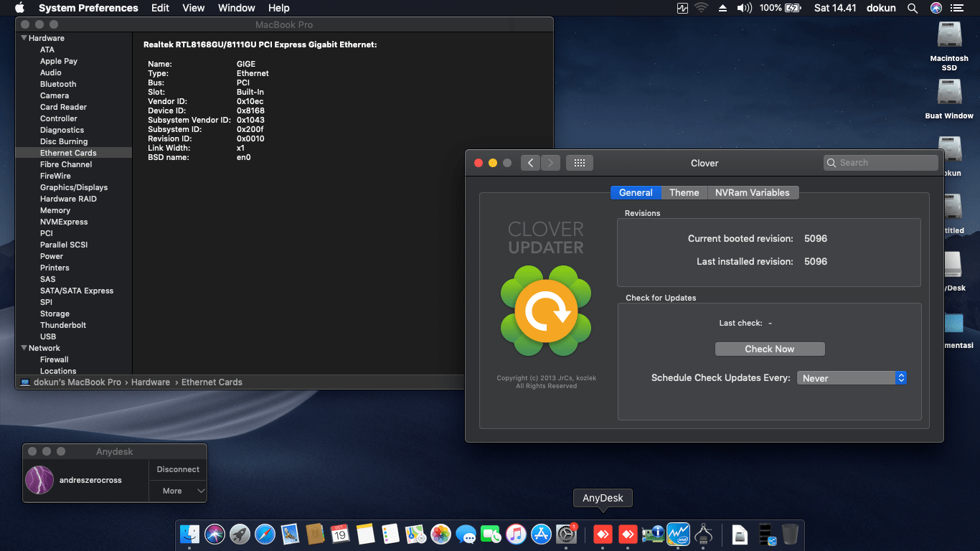Image resolution: width=980 pixels, height=551 pixels.
Task: Open Messages from the dock
Action: click(466, 534)
